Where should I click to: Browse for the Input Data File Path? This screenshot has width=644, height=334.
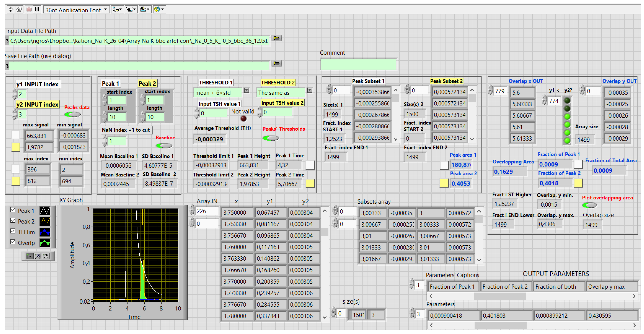tap(276, 38)
